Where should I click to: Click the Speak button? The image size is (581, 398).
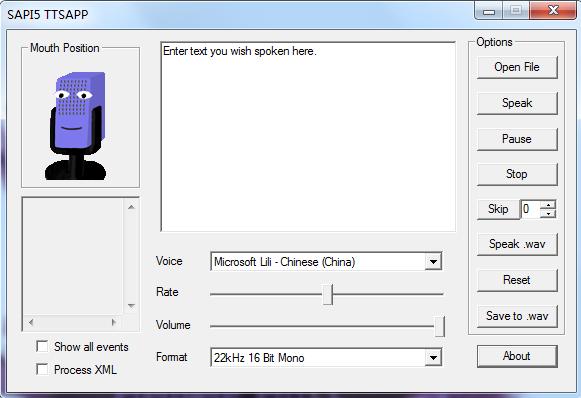click(517, 103)
